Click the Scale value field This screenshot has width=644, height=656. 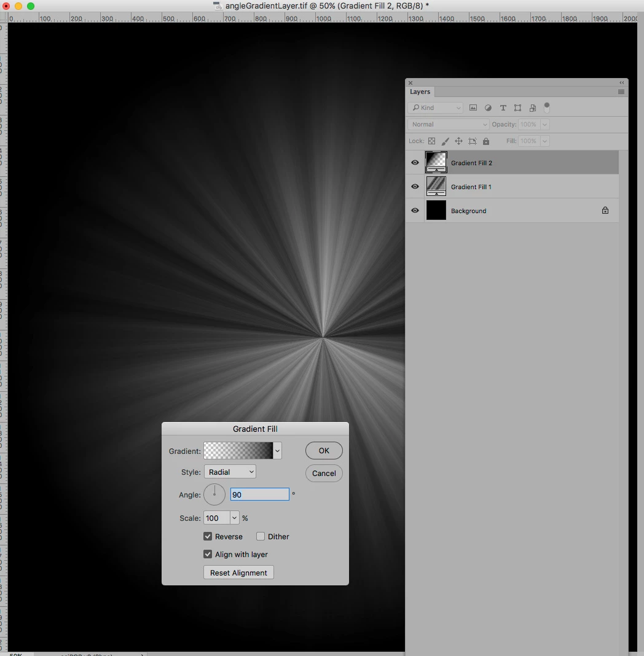217,518
